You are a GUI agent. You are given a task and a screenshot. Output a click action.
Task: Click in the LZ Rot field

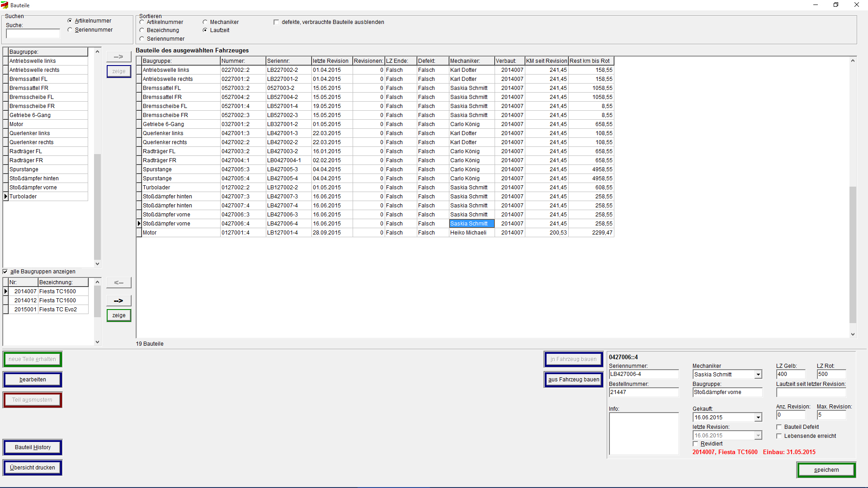(831, 374)
